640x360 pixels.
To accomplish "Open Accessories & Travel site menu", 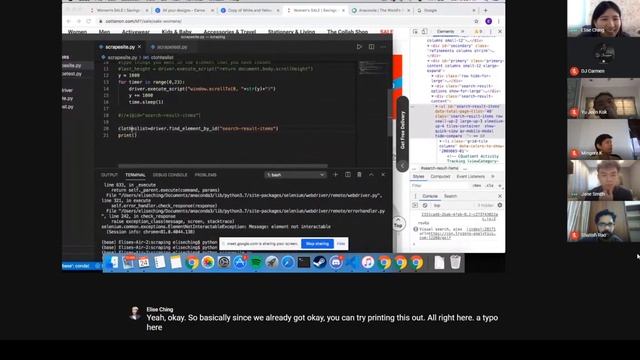I will tap(229, 32).
